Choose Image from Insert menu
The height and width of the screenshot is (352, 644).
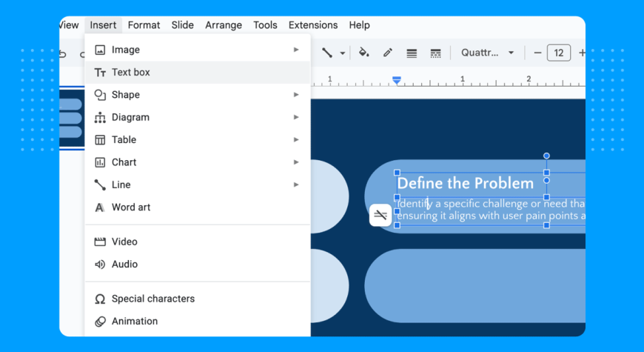pyautogui.click(x=198, y=50)
